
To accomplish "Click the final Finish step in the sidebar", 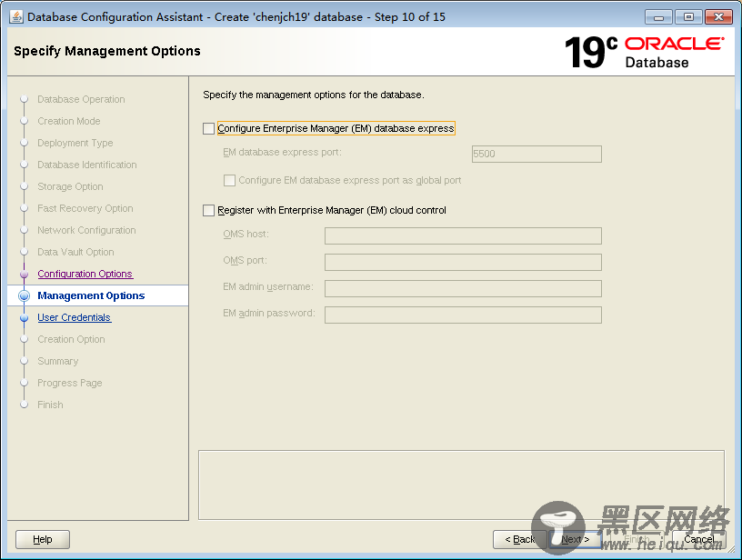I will click(x=50, y=405).
